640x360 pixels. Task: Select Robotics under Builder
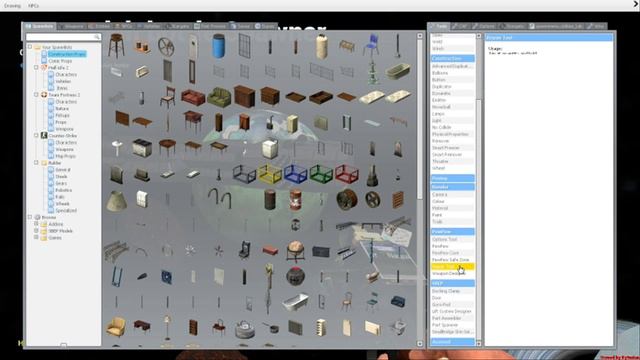point(63,190)
